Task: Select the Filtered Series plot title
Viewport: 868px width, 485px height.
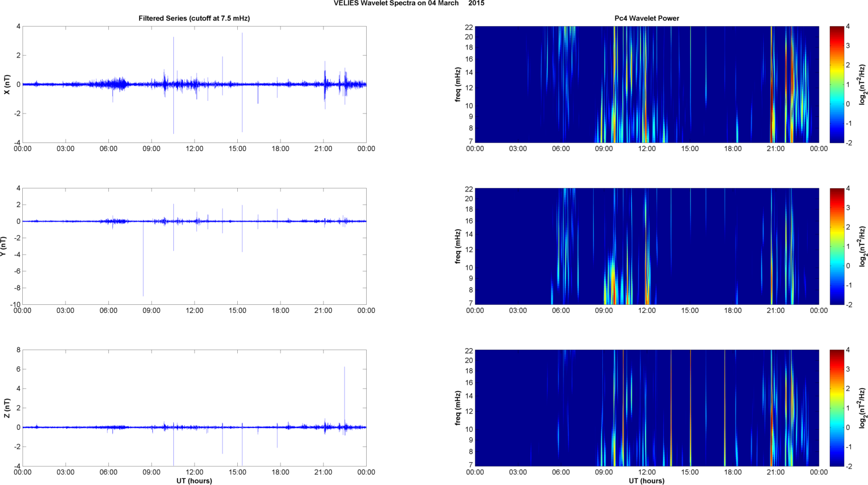Action: tap(194, 18)
